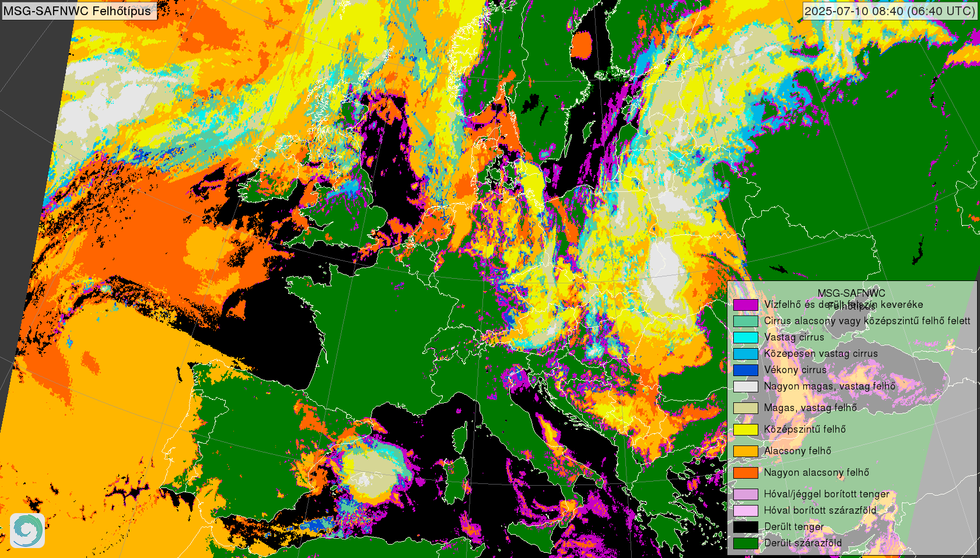The height and width of the screenshot is (558, 980).
Task: Select the Alacsony felhő legend text
Action: tap(797, 451)
